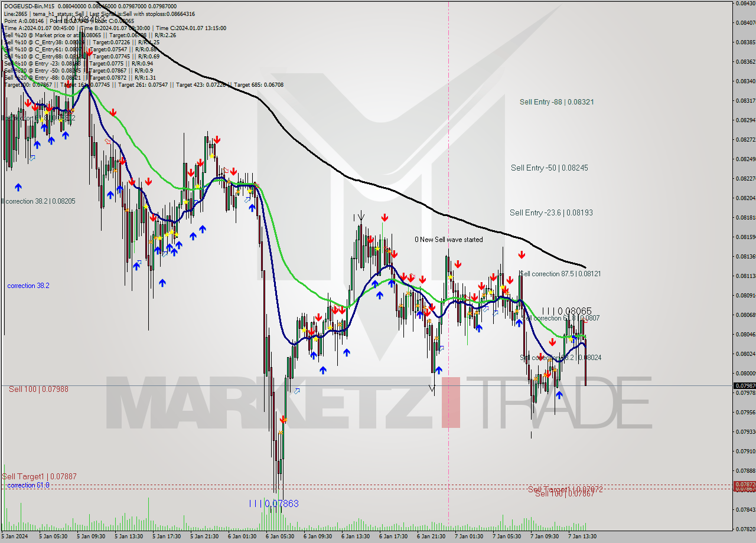
Task: Click the 0.08430 price axis label
Action: 745,4
